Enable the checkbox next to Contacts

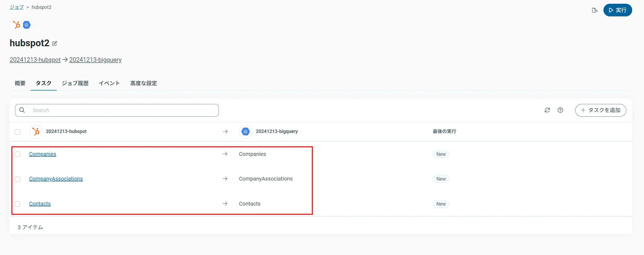coord(17,204)
